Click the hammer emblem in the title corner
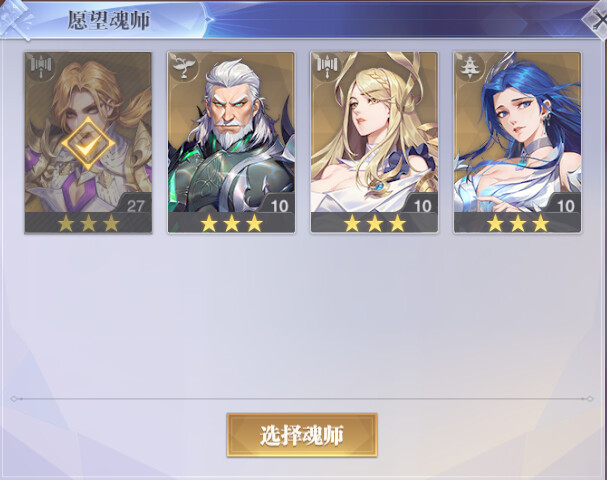Viewport: 607px width, 480px height. click(x=15, y=19)
